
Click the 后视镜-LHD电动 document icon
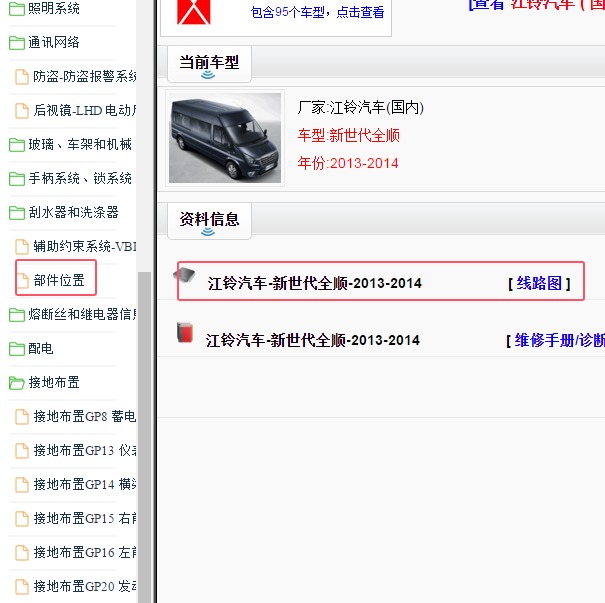pyautogui.click(x=22, y=111)
